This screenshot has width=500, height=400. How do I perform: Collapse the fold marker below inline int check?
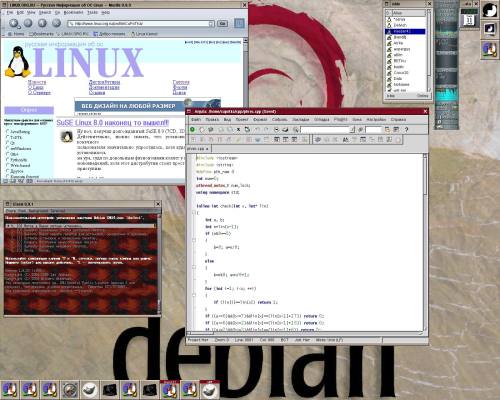click(194, 213)
